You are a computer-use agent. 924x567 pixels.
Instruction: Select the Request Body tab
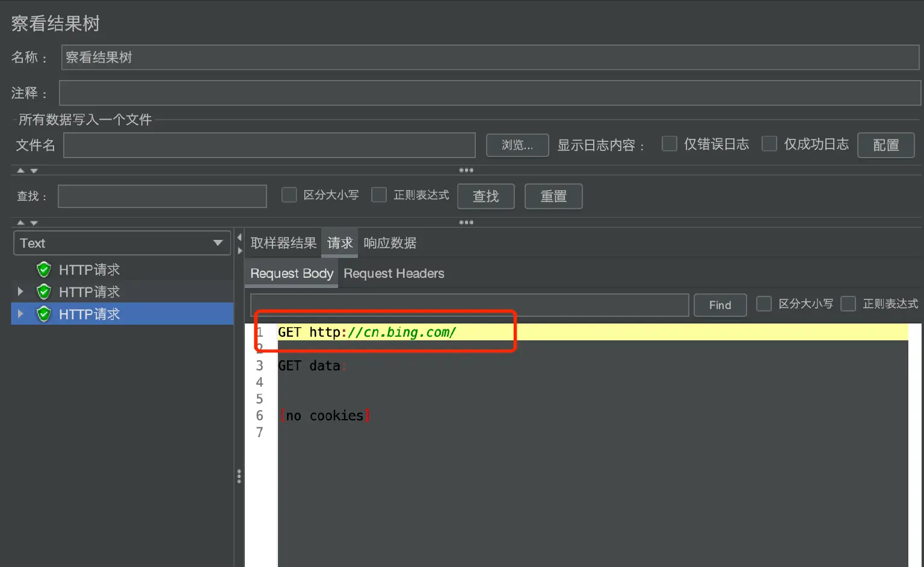pyautogui.click(x=291, y=274)
